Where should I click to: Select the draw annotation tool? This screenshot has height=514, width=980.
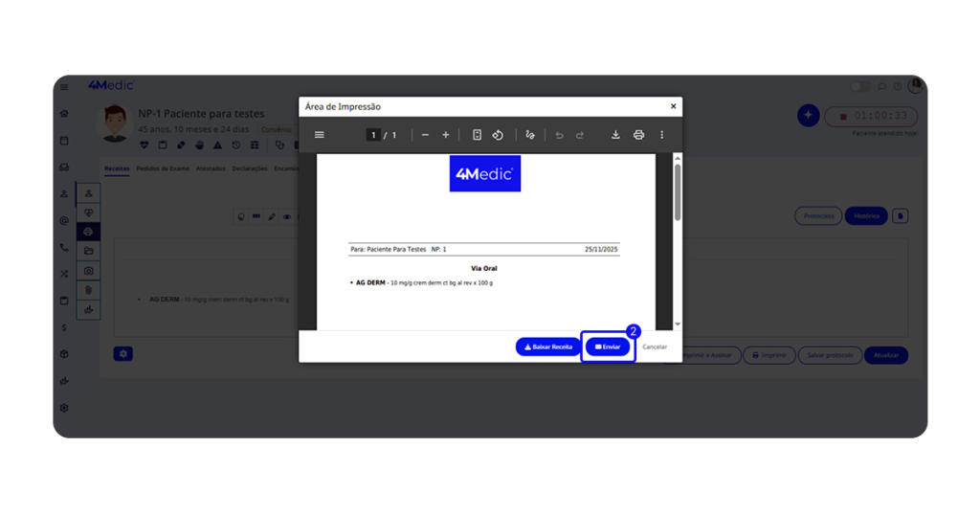pos(530,135)
